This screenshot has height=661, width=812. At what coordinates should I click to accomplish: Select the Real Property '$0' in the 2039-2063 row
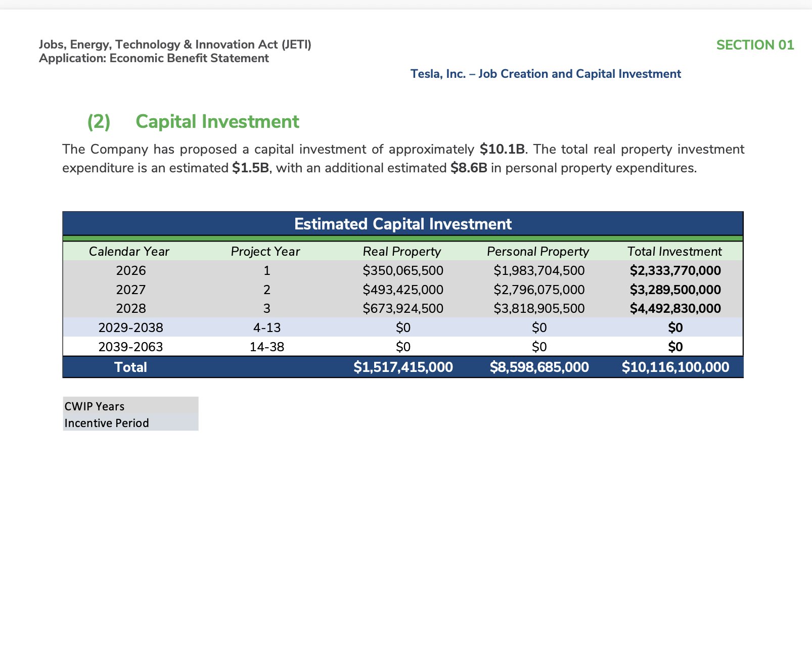pos(403,347)
